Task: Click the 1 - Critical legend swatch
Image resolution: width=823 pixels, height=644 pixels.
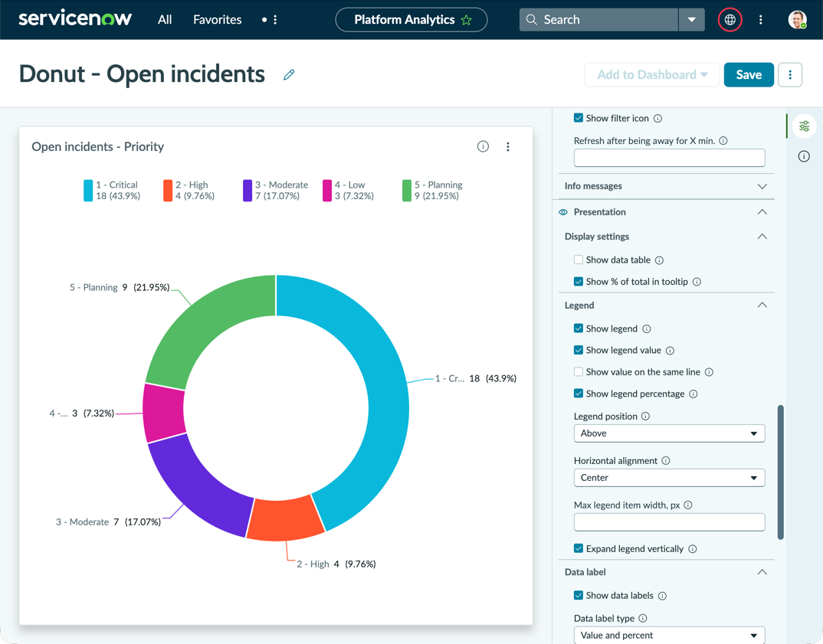Action: [x=88, y=191]
